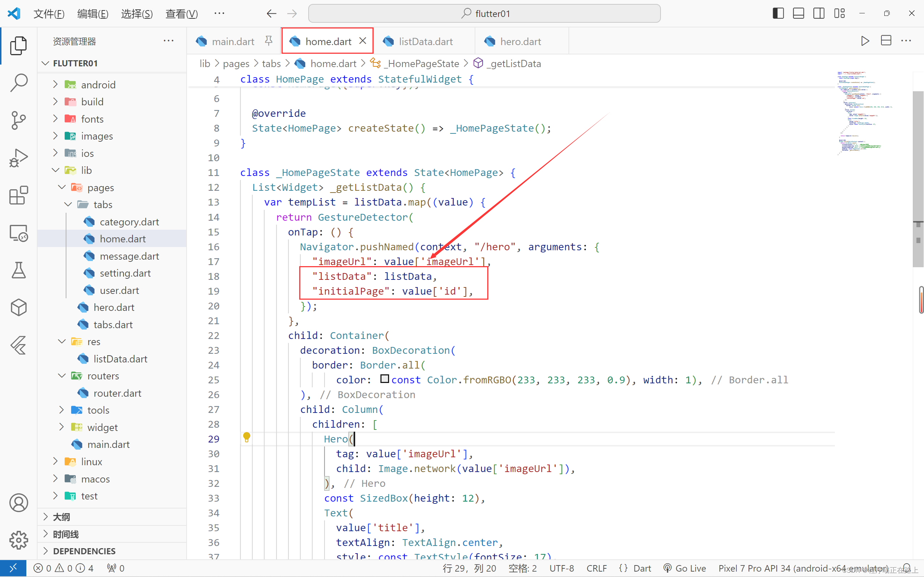This screenshot has width=924, height=577.
Task: Expand the android folder
Action: (x=98, y=85)
